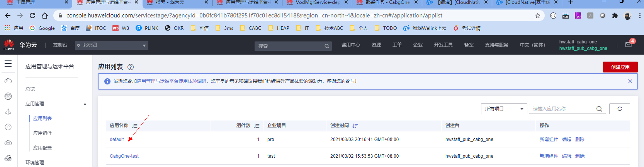Viewport: 644px width, 167px height.
Task: Click the browser address bar URL
Action: point(254,15)
